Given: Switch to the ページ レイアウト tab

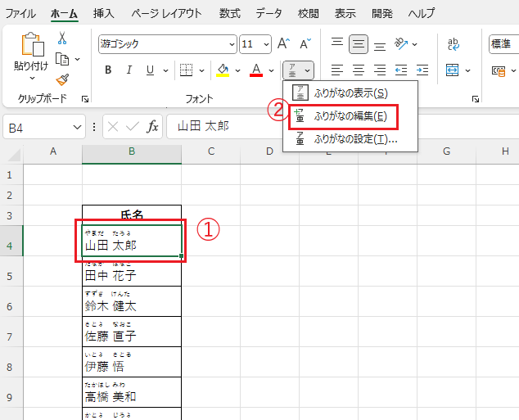Looking at the screenshot, I should click(166, 14).
